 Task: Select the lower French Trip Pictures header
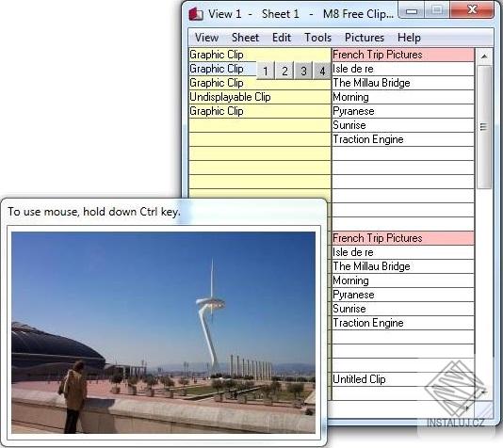pos(403,238)
